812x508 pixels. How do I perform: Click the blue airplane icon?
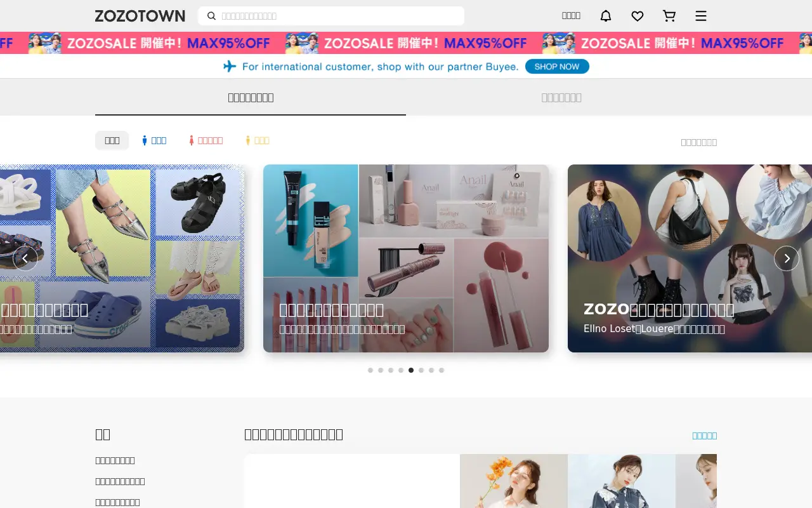(x=230, y=66)
